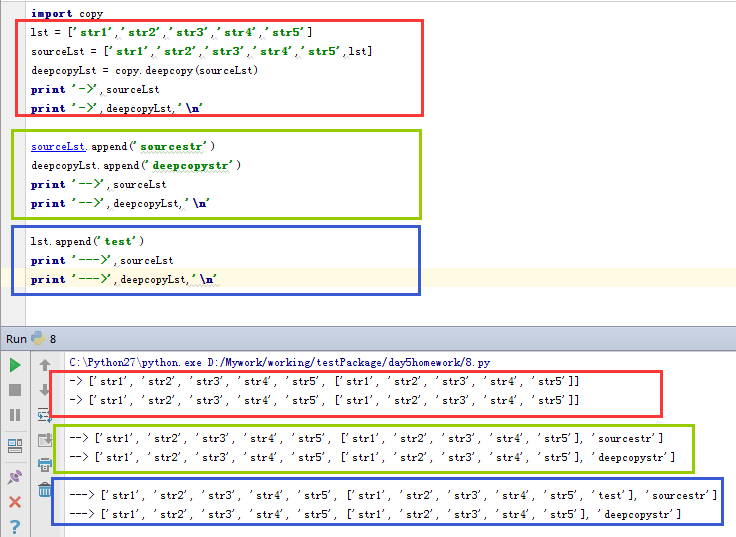Click the Pause Output icon
Image resolution: width=736 pixels, height=537 pixels.
click(15, 415)
